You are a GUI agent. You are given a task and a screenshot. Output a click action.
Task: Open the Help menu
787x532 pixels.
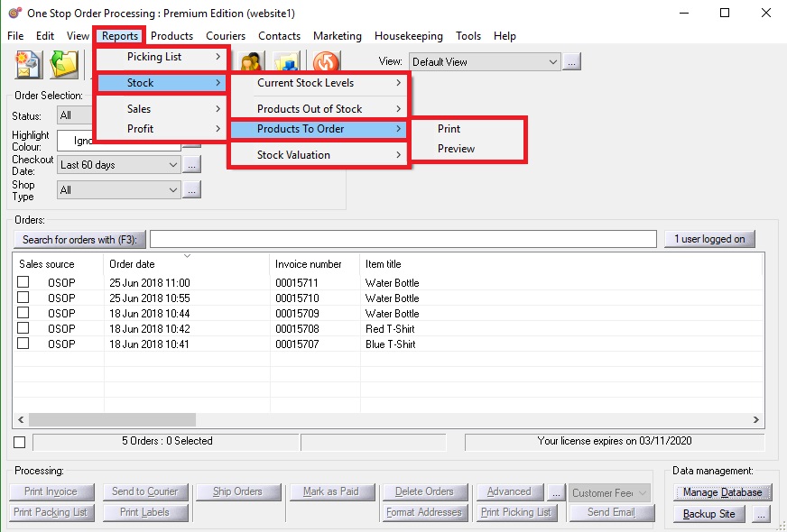point(505,36)
